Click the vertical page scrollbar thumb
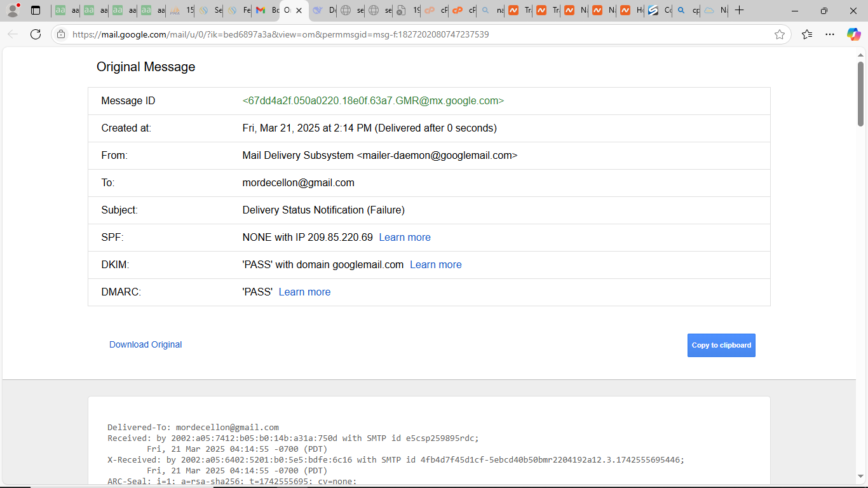 click(860, 93)
